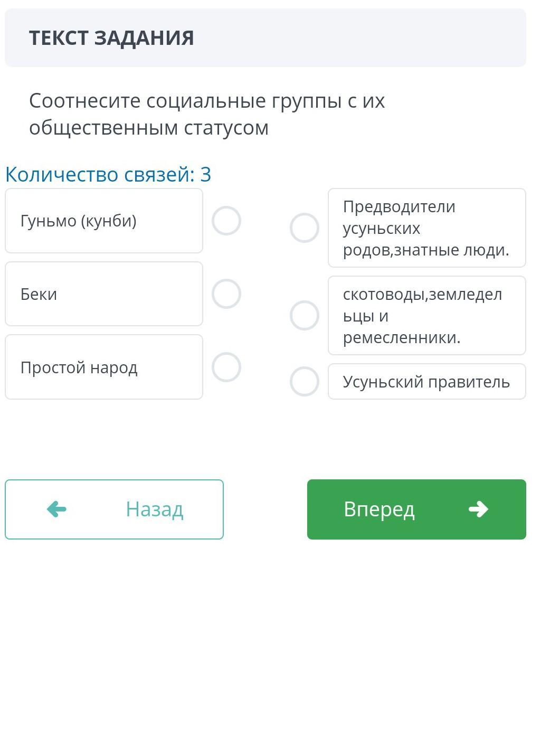Click the Беки answer box

(104, 294)
